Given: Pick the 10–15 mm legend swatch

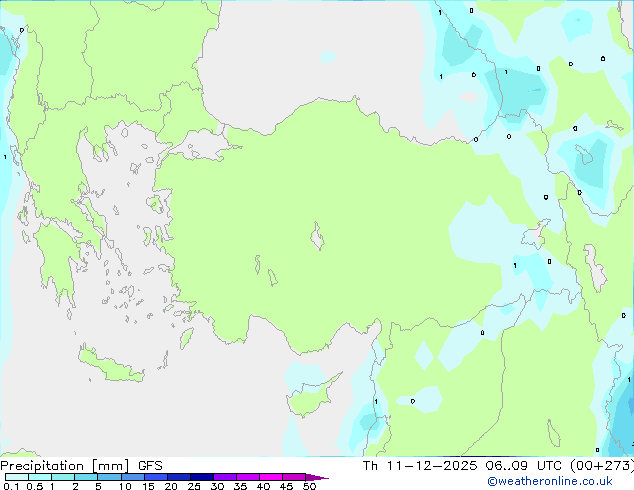Looking at the screenshot, I should coord(133,477).
